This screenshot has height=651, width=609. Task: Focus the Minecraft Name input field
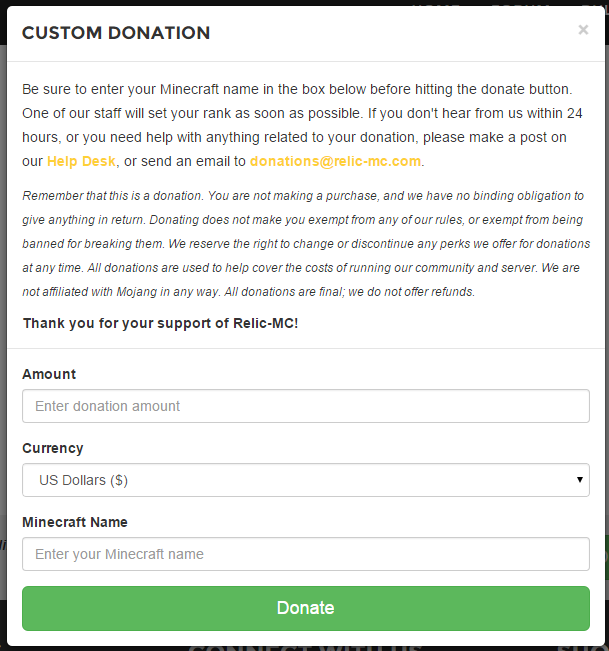point(305,554)
